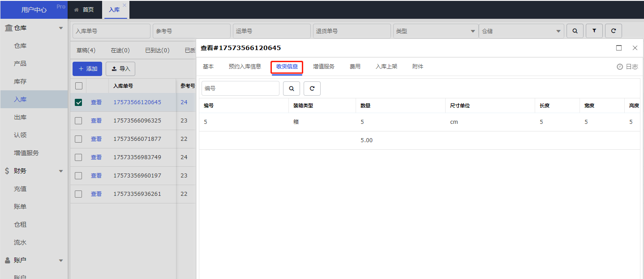This screenshot has height=279, width=644.
Task: Collapse the 账户 sidebar group arrow
Action: tap(61, 261)
